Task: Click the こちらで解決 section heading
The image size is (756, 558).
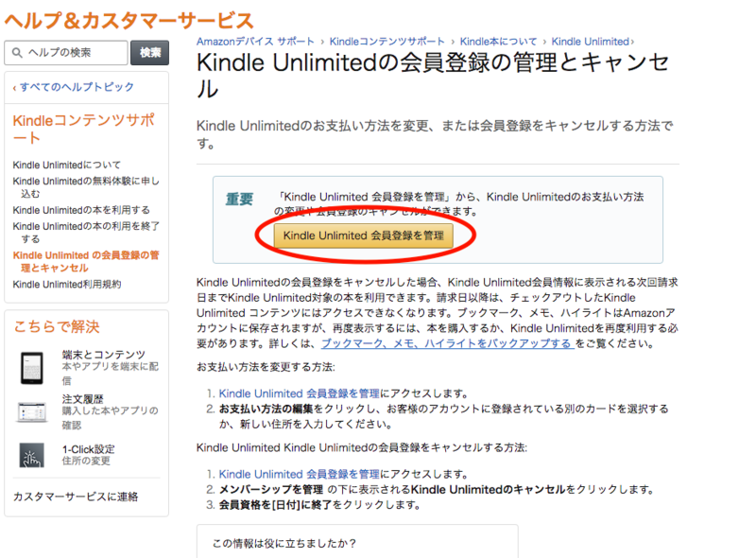Action: [x=57, y=326]
